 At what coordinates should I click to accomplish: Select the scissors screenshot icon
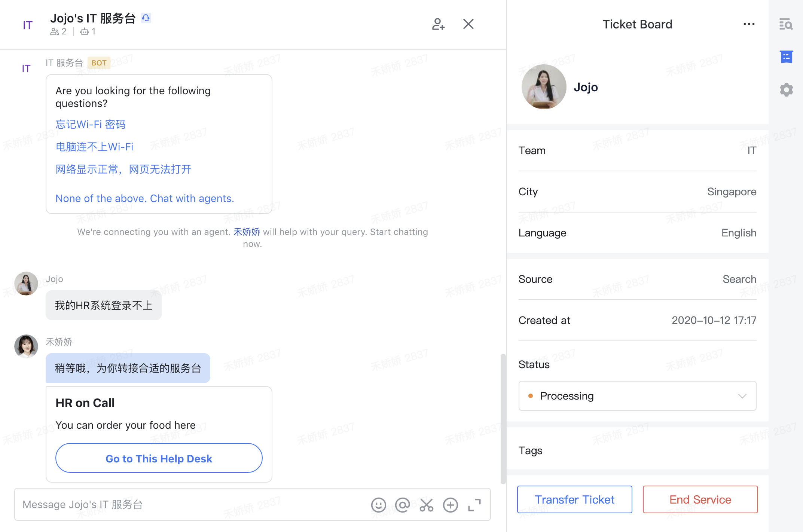click(x=427, y=505)
